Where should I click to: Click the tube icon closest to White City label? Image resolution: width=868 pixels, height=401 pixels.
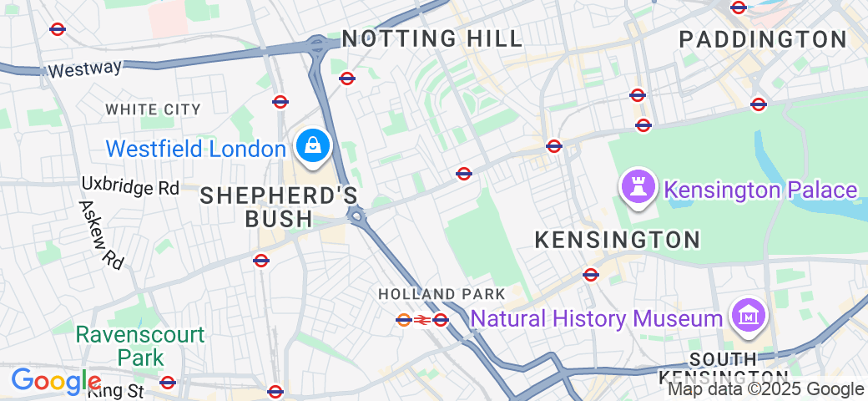280,101
